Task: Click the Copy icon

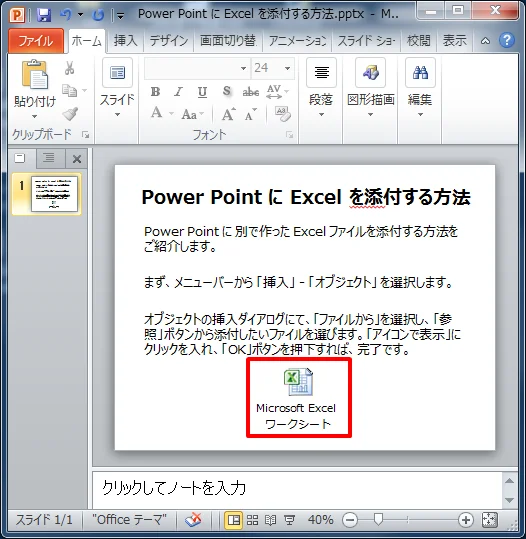Action: [x=70, y=91]
